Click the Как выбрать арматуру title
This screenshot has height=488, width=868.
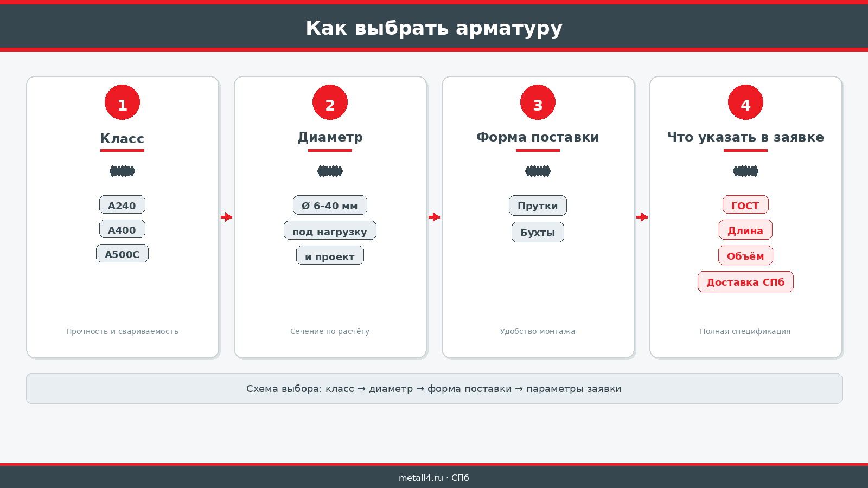(x=434, y=28)
